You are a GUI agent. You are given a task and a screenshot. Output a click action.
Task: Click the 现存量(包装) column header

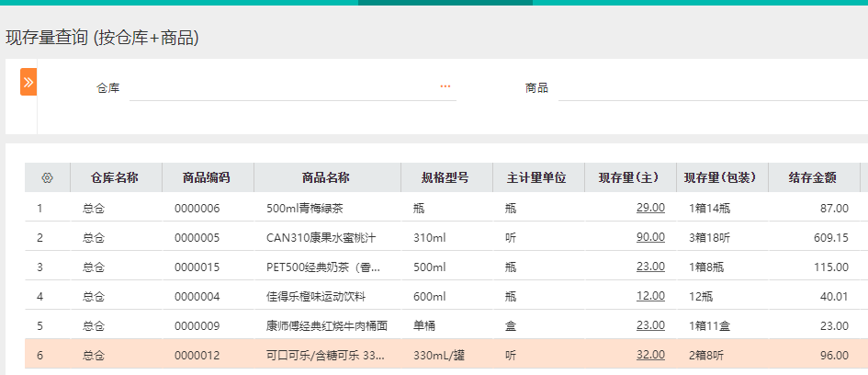click(721, 177)
